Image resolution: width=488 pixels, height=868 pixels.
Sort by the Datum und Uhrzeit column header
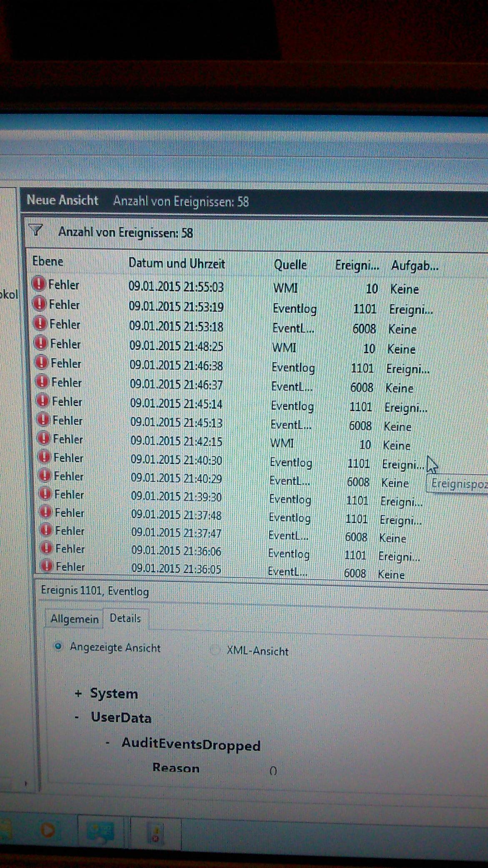176,263
